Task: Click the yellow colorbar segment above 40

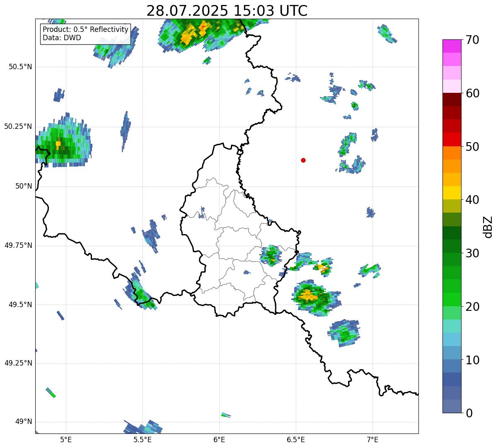Action: point(452,193)
